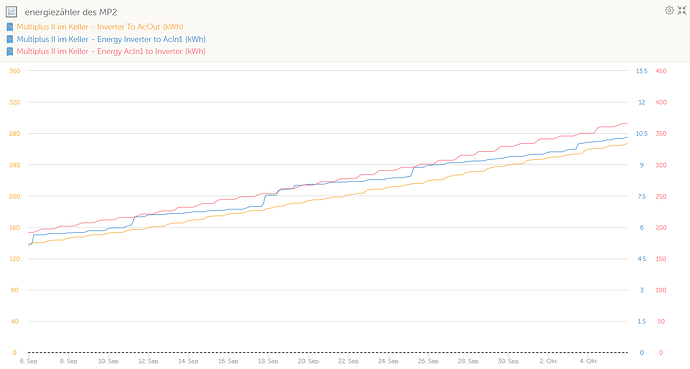The height and width of the screenshot is (369, 690).
Task: Click the '6. Sep' x-axis date label
Action: (29, 361)
